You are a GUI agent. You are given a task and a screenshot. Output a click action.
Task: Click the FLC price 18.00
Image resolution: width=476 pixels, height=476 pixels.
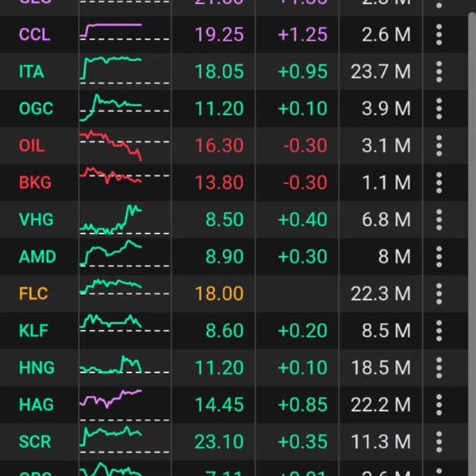[x=219, y=294]
